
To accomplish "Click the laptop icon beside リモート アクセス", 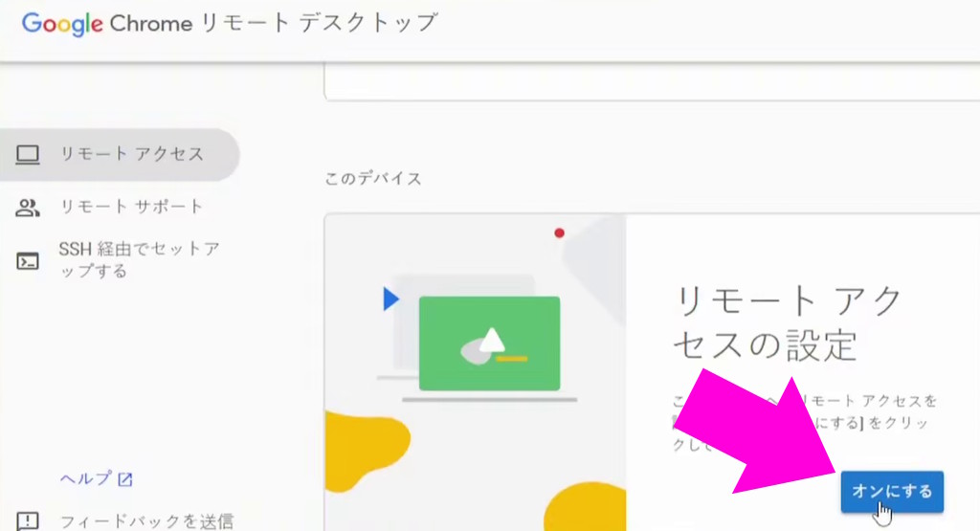I will pyautogui.click(x=28, y=154).
